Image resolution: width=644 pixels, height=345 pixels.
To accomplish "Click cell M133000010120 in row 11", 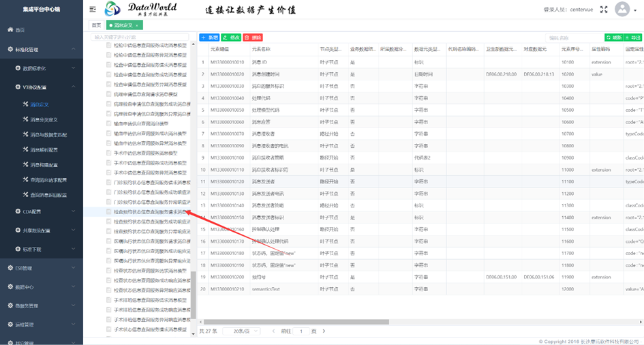I will pyautogui.click(x=227, y=181).
